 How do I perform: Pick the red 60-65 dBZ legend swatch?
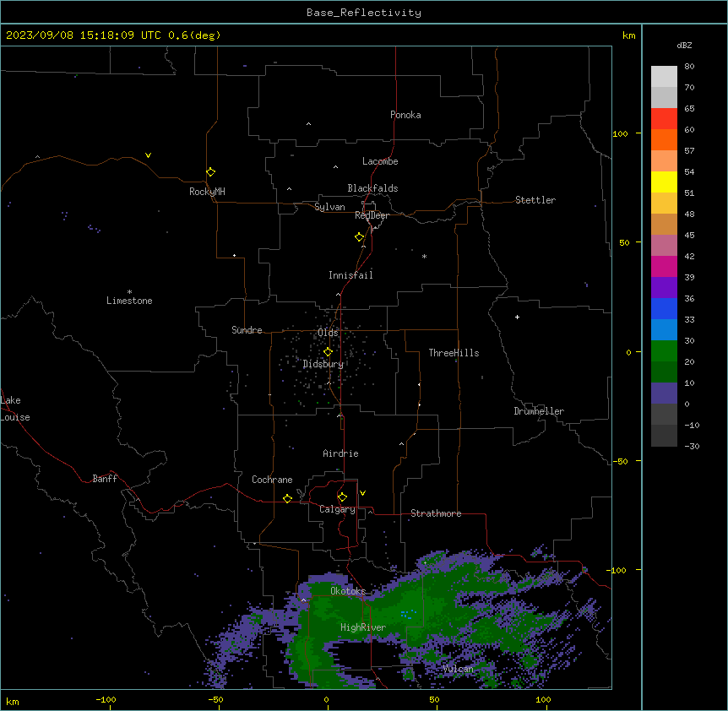coord(664,119)
